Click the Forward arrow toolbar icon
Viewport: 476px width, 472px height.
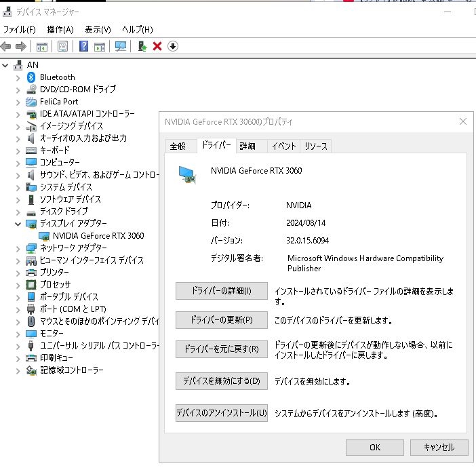click(x=20, y=46)
